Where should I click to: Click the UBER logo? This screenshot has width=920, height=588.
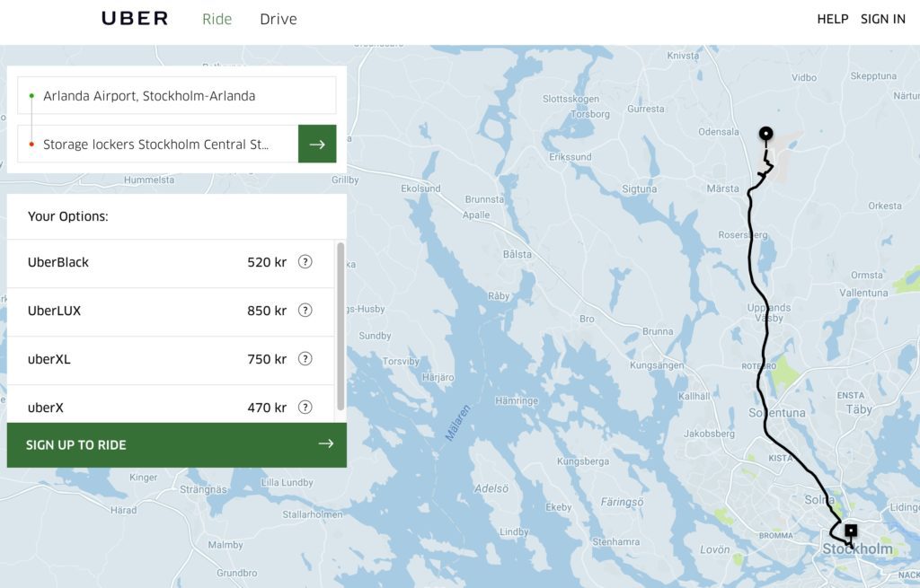(x=135, y=19)
